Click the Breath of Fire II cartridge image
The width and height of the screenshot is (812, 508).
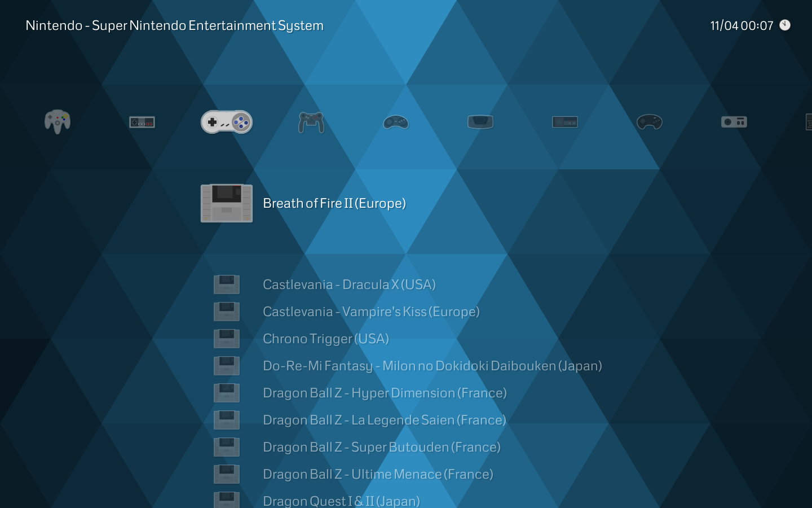226,203
